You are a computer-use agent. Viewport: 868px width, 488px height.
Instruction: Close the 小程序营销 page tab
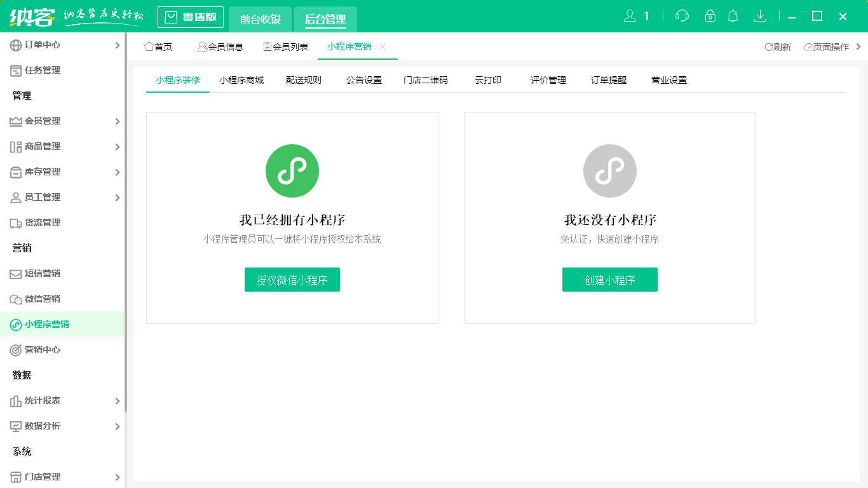382,47
